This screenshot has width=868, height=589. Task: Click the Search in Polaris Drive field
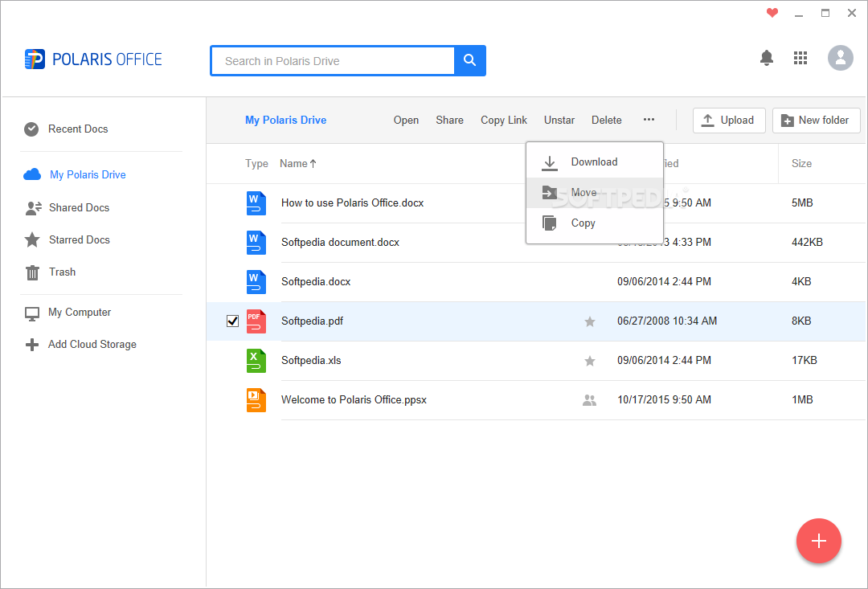click(x=333, y=61)
